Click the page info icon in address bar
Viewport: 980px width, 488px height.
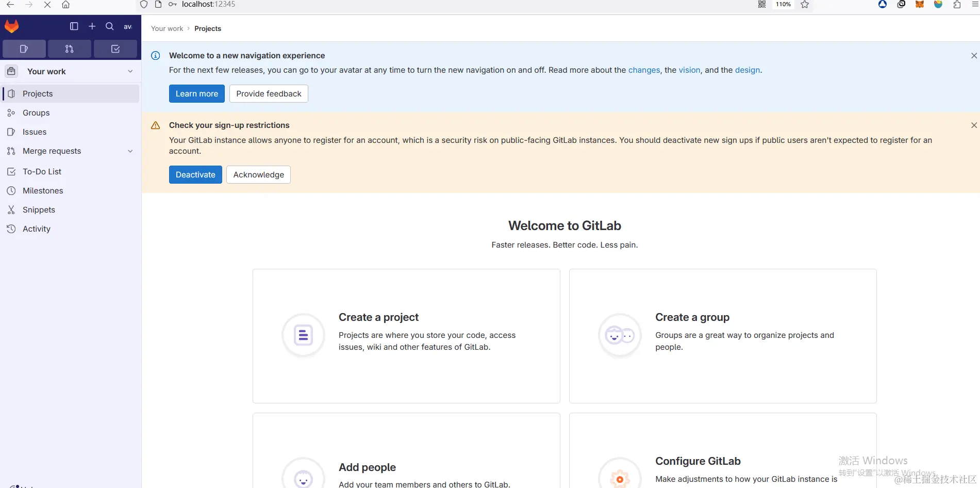point(158,5)
